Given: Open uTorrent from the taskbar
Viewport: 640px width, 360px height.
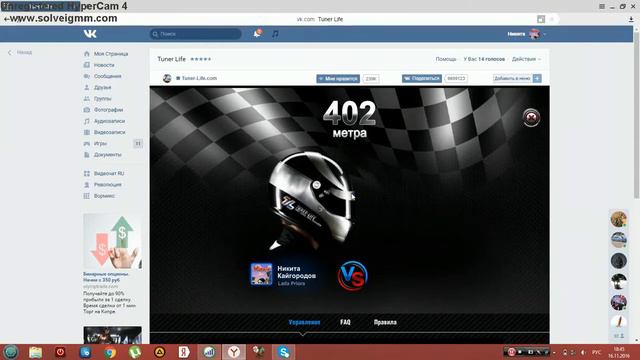Looking at the screenshot, I should click(x=135, y=352).
